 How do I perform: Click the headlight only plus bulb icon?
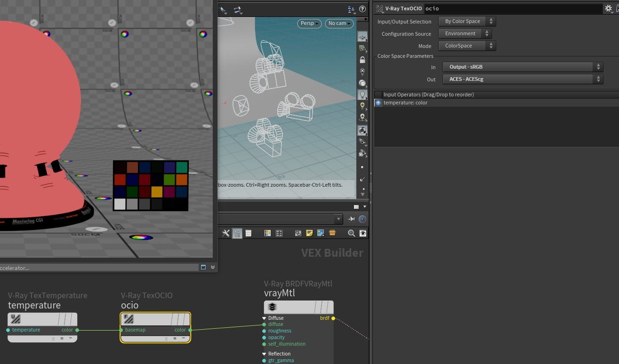[362, 106]
